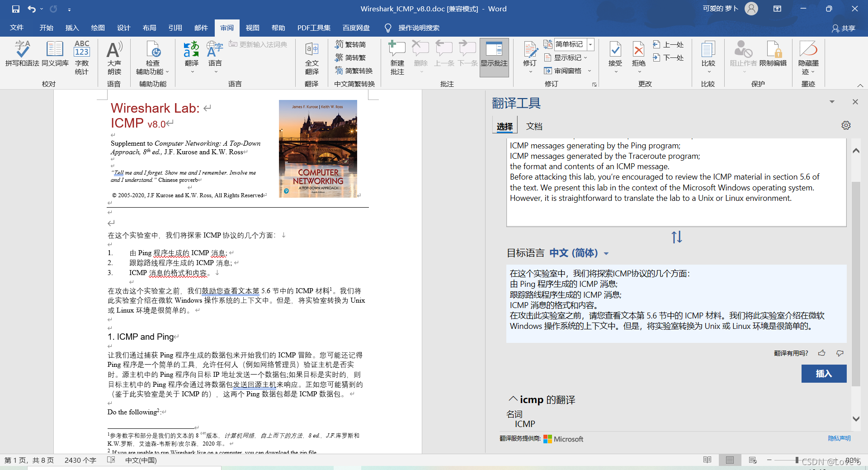Convert text with 繁转简
The height and width of the screenshot is (470, 868).
tap(350, 44)
